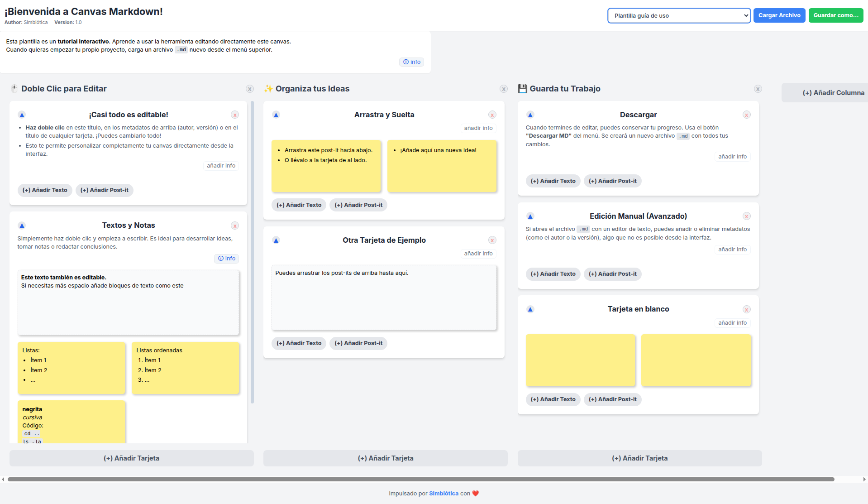Open info on the "Textos y Notas" card

click(x=227, y=258)
